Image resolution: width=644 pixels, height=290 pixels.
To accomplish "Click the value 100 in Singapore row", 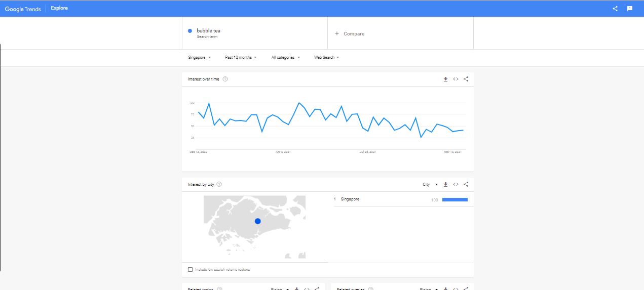I will coord(434,200).
